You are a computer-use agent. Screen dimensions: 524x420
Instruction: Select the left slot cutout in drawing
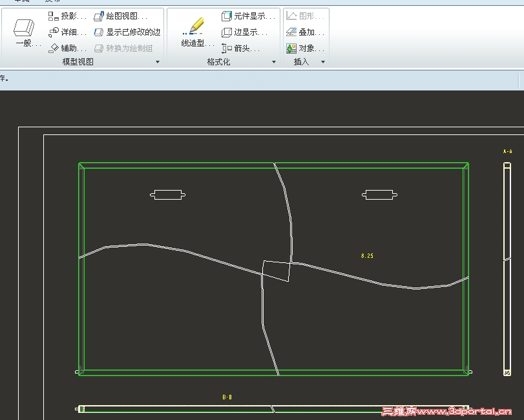[x=168, y=194]
